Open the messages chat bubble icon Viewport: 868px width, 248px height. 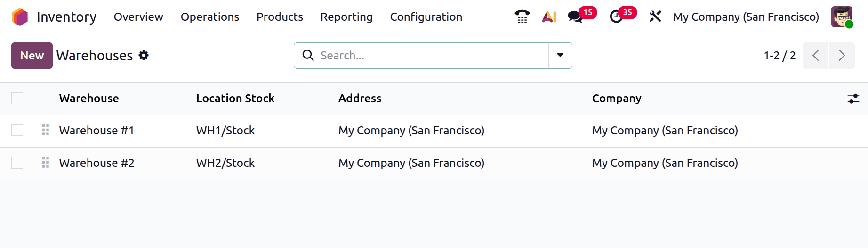tap(575, 17)
